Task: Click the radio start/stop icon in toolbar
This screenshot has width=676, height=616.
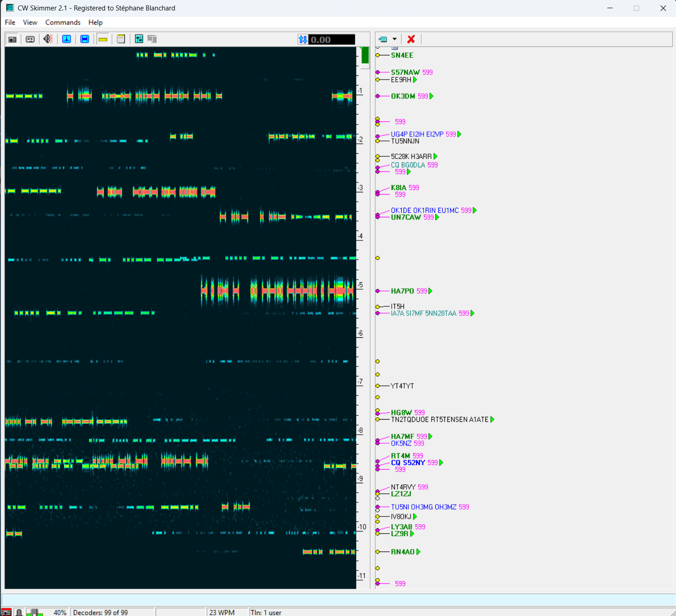Action: point(12,39)
